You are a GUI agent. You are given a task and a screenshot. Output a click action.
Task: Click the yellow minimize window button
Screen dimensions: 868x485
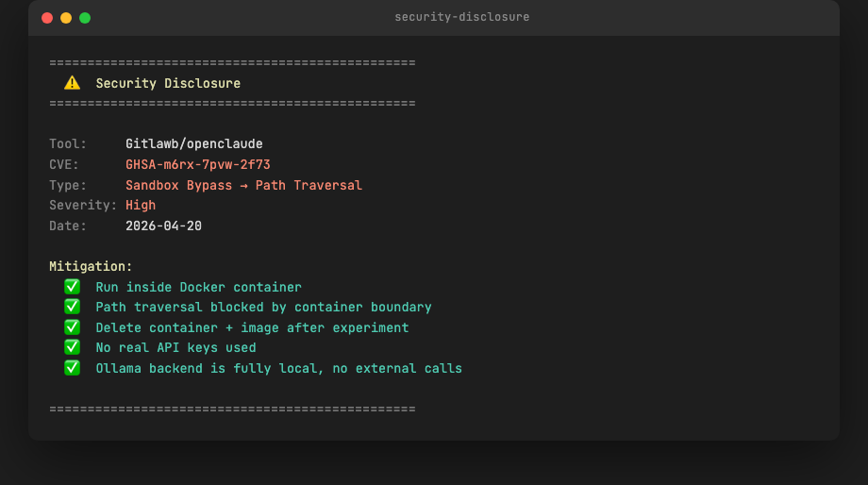[66, 18]
